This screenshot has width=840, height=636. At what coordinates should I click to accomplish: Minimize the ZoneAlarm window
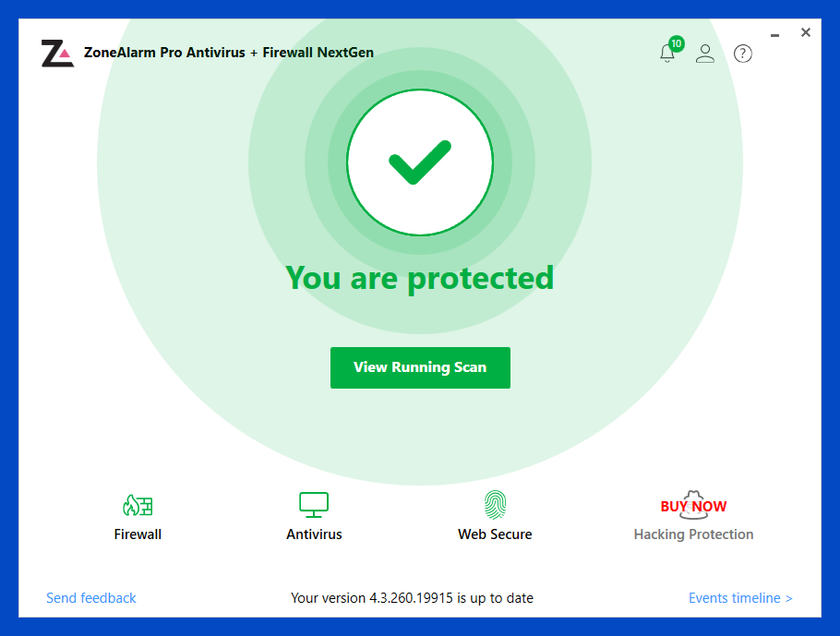(775, 35)
